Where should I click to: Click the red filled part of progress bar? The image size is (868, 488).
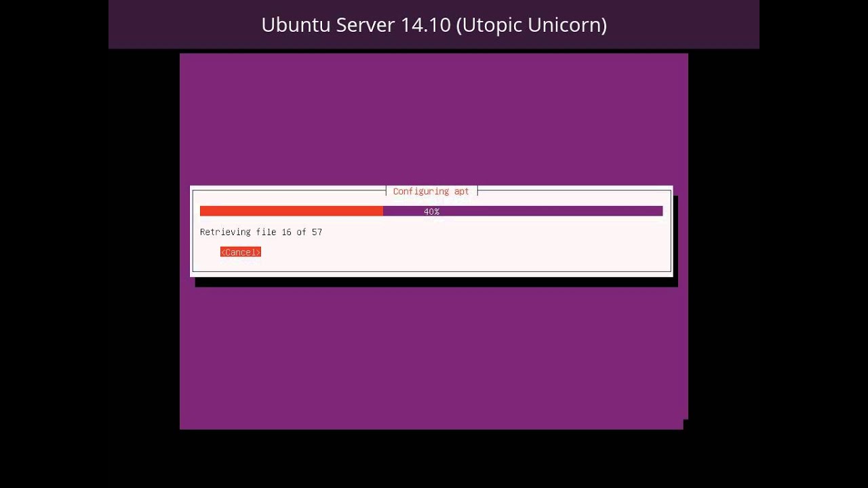292,211
